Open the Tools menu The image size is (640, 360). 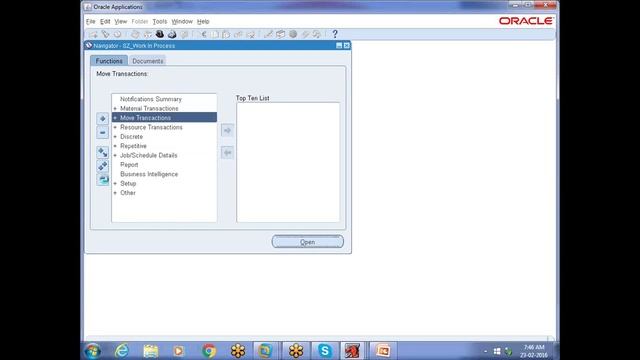click(x=160, y=22)
